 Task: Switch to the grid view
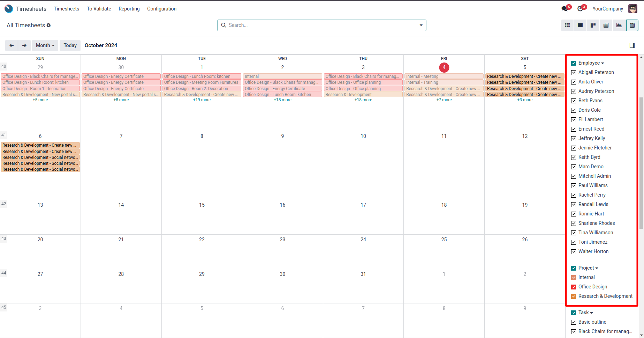567,25
